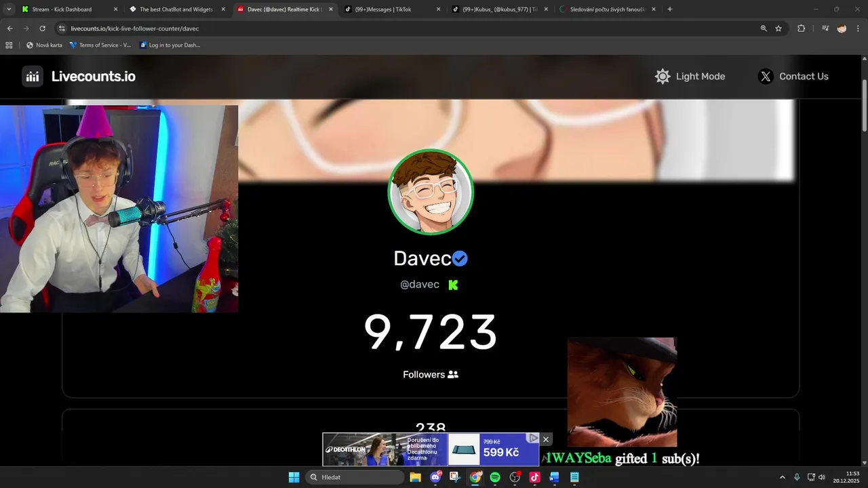Switch to The best ChatBot and Widgets tab
The height and width of the screenshot is (488, 868).
pyautogui.click(x=176, y=9)
